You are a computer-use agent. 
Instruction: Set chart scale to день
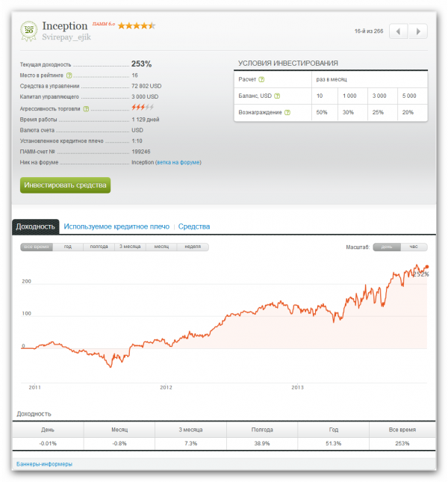[387, 247]
